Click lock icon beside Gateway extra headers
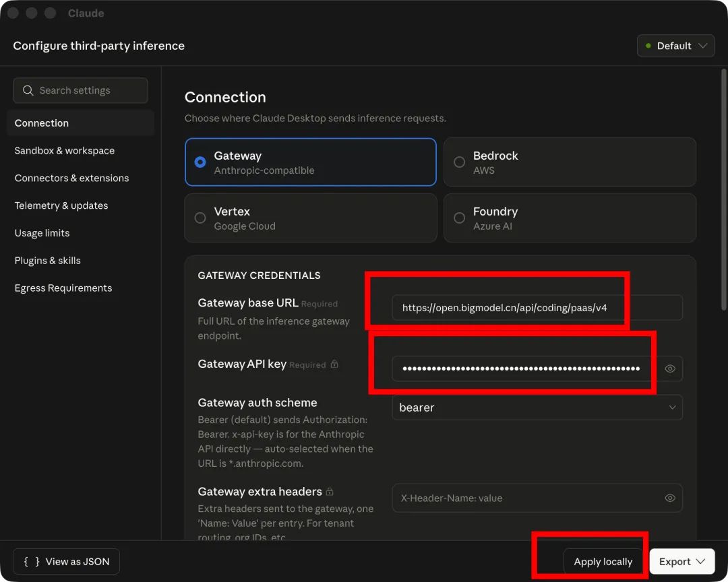Viewport: 728px width, 582px height. coord(330,492)
